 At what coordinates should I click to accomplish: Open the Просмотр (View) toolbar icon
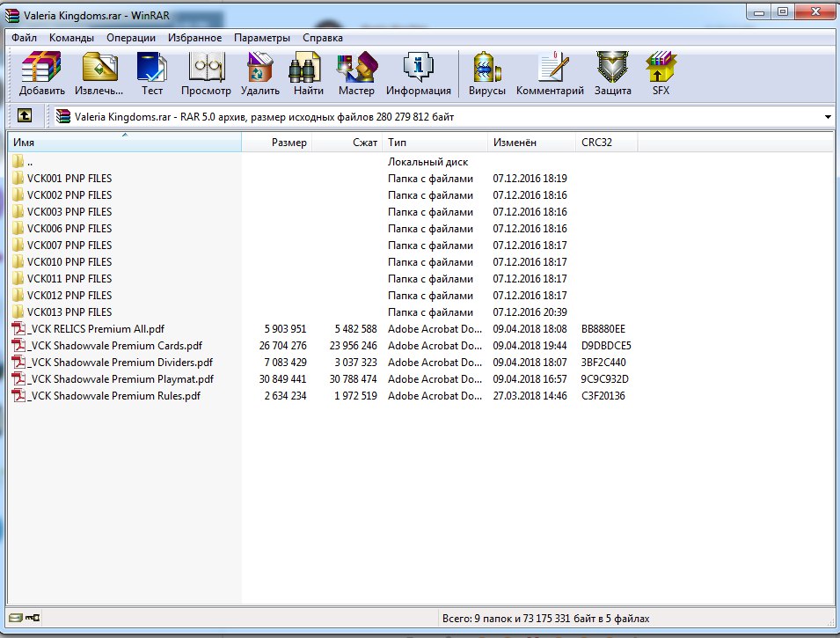[x=206, y=68]
